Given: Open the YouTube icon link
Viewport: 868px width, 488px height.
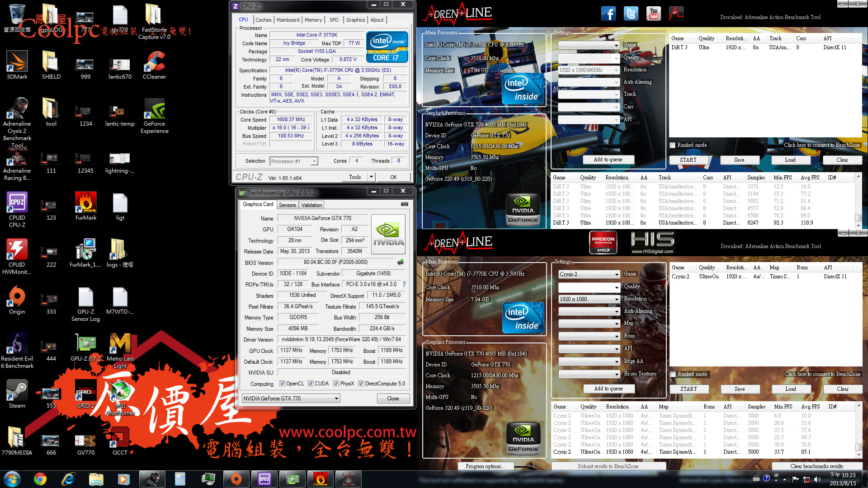Looking at the screenshot, I should point(653,14).
